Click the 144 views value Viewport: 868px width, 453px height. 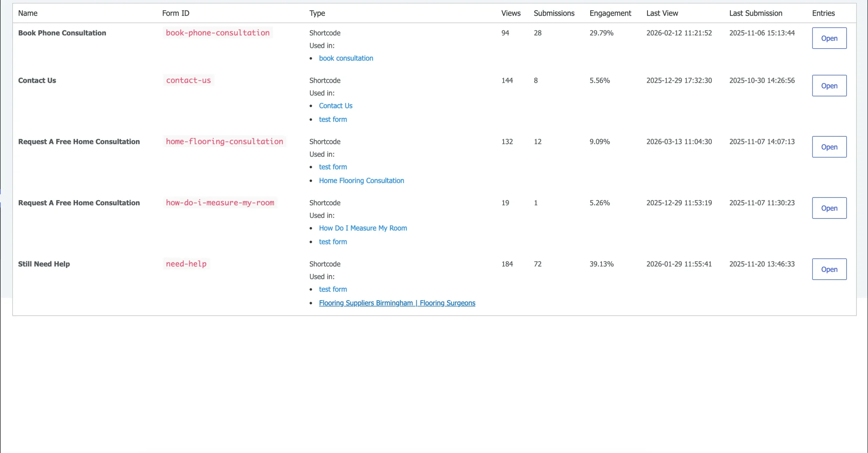pos(507,80)
